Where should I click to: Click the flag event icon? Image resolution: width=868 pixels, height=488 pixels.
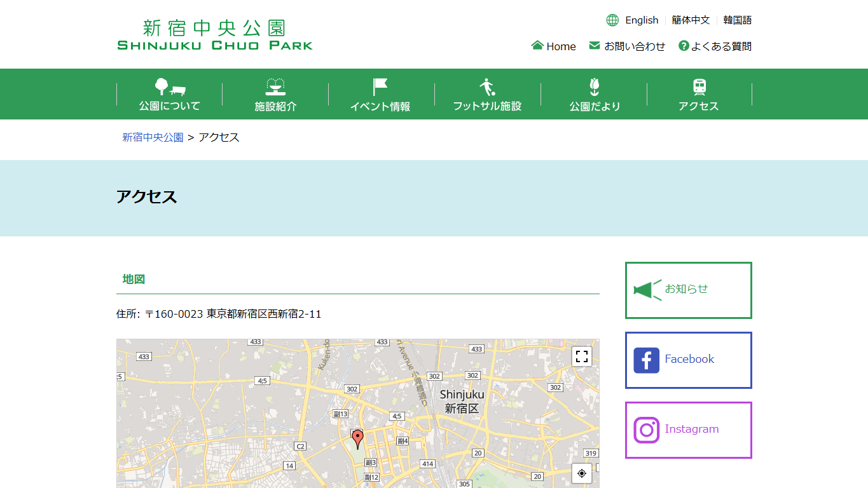pos(380,87)
